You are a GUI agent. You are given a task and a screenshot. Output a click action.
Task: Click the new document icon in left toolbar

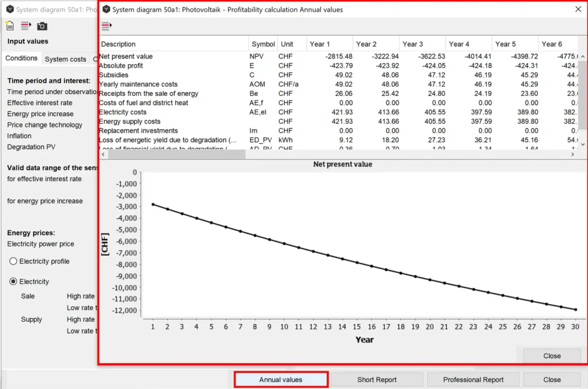pyautogui.click(x=10, y=26)
